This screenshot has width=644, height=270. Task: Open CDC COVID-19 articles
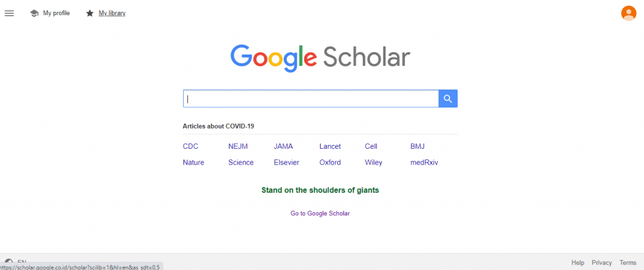click(191, 146)
